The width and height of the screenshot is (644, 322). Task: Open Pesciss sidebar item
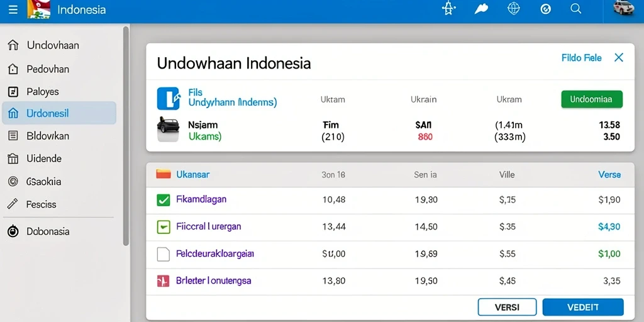pos(42,204)
